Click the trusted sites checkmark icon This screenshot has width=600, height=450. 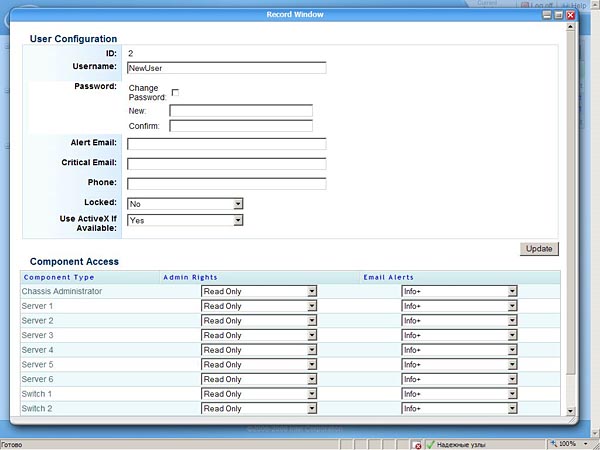pos(429,444)
